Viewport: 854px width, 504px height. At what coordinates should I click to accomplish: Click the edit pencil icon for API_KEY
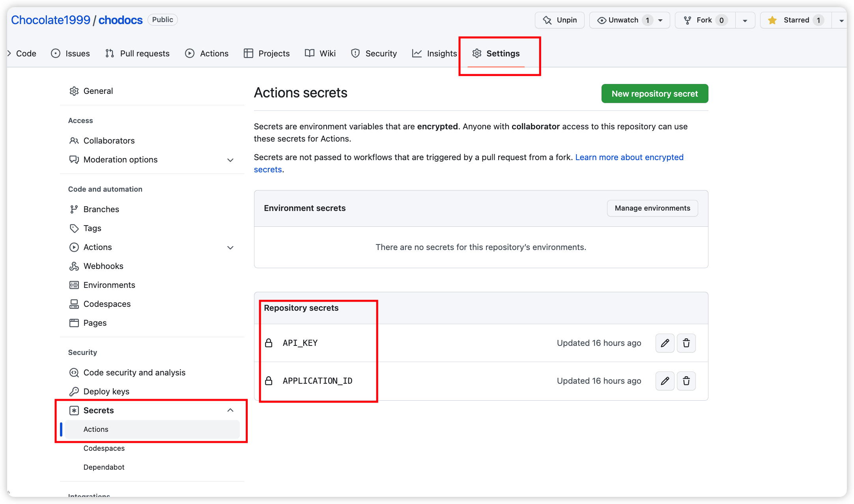coord(664,343)
